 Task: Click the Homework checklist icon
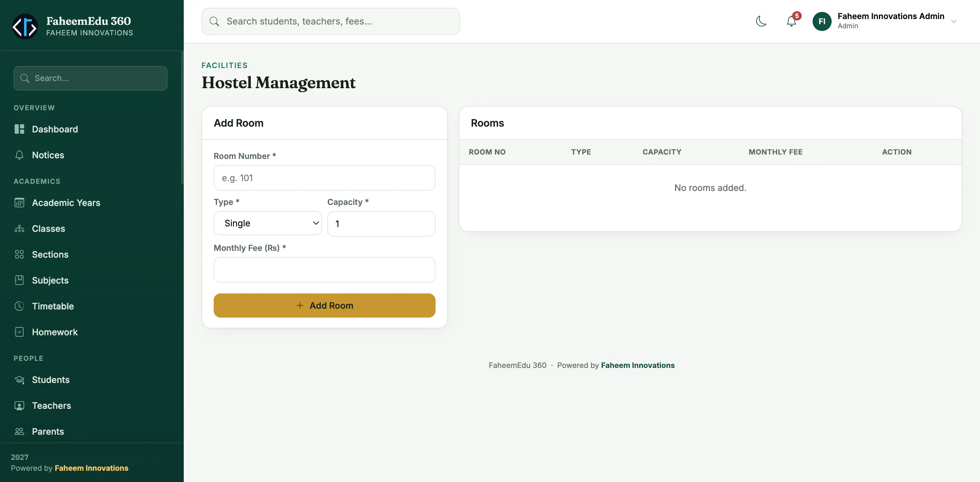(x=19, y=332)
